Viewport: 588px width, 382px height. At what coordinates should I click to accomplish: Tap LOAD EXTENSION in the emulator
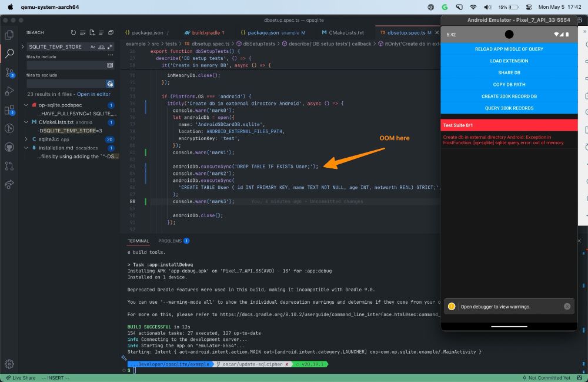click(x=509, y=61)
